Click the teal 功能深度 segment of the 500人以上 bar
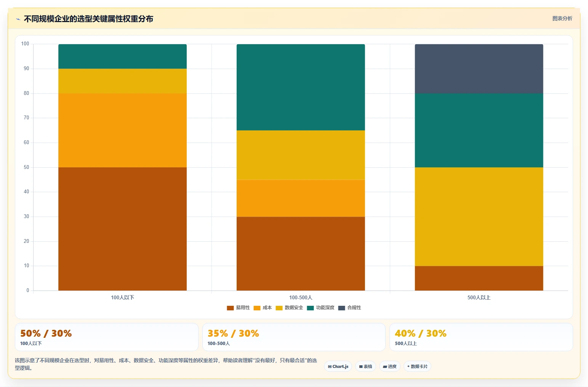The height and width of the screenshot is (387, 588). pyautogui.click(x=479, y=130)
